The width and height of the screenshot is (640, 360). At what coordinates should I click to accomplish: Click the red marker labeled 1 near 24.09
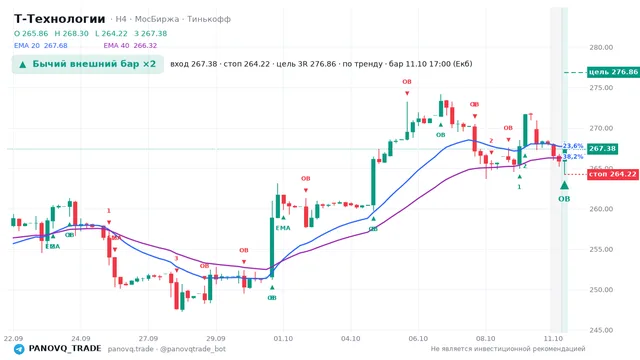pos(109,211)
